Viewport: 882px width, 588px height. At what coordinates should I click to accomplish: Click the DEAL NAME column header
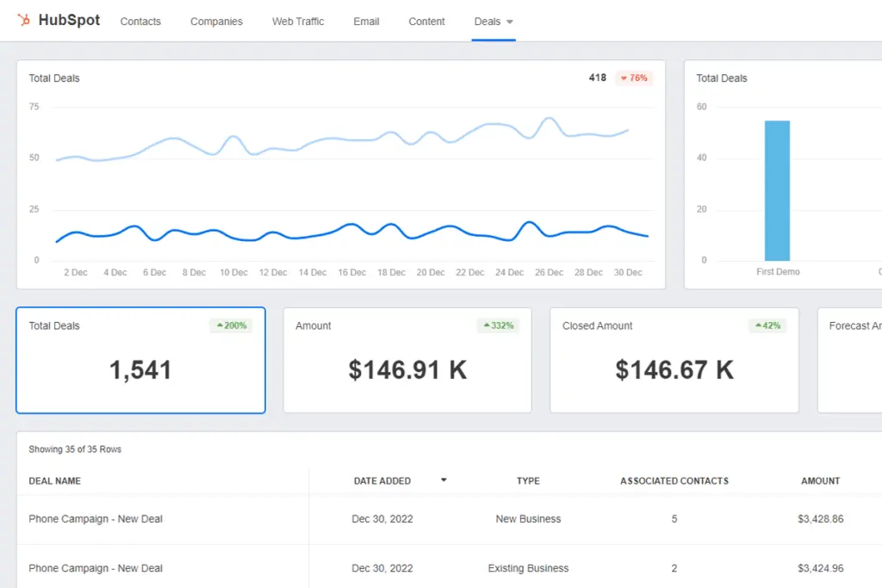pyautogui.click(x=54, y=481)
